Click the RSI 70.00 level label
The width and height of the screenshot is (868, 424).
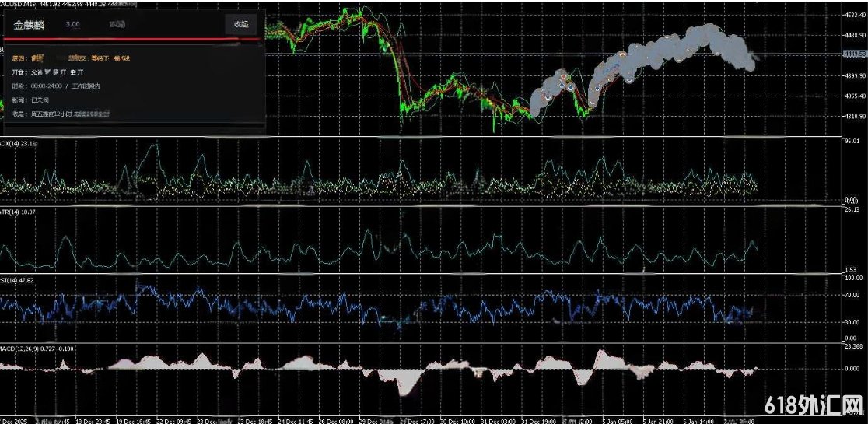[852, 296]
